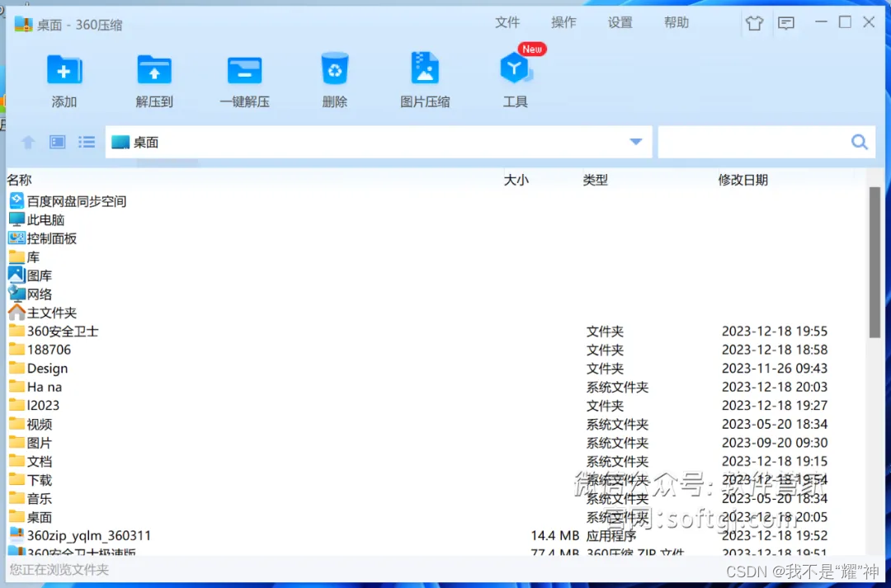Click the 14.4 MB size cell
Viewport: 891px width, 588px height.
click(554, 536)
